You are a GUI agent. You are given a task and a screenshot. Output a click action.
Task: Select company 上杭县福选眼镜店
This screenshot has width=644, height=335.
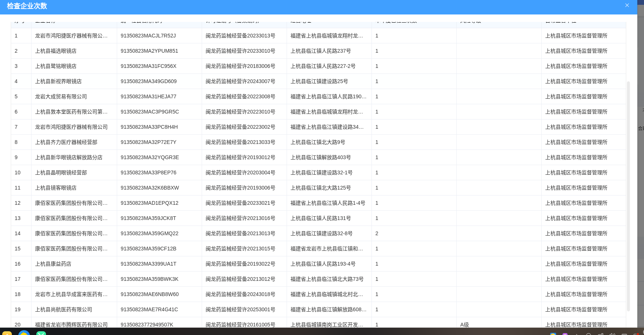[56, 51]
